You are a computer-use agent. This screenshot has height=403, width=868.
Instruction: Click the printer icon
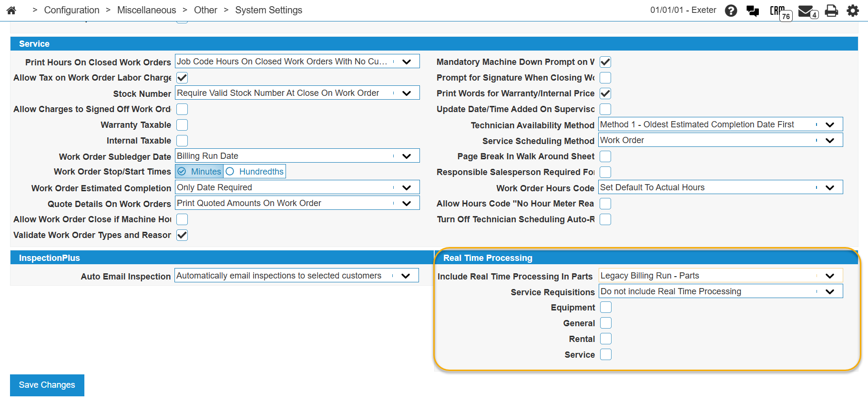tap(831, 10)
